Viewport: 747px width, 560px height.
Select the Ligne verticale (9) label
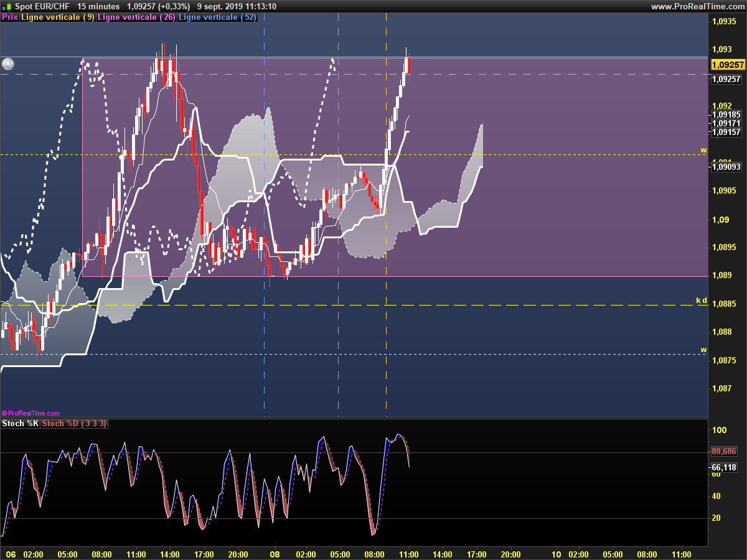tap(58, 17)
